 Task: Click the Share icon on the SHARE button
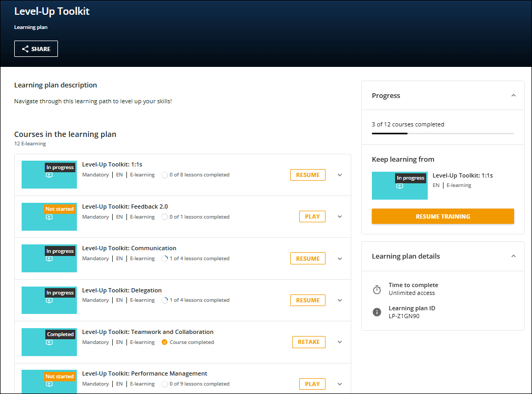[26, 48]
